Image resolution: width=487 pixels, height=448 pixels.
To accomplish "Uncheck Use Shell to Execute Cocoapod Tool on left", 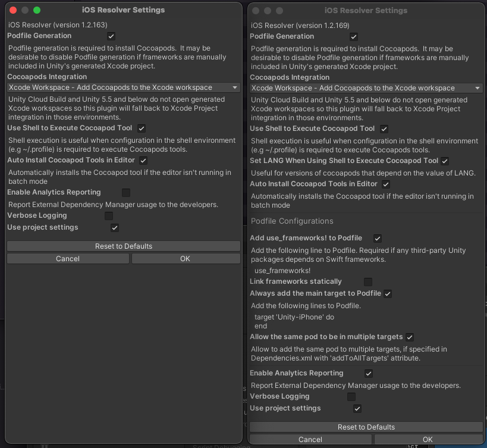I will coord(141,128).
